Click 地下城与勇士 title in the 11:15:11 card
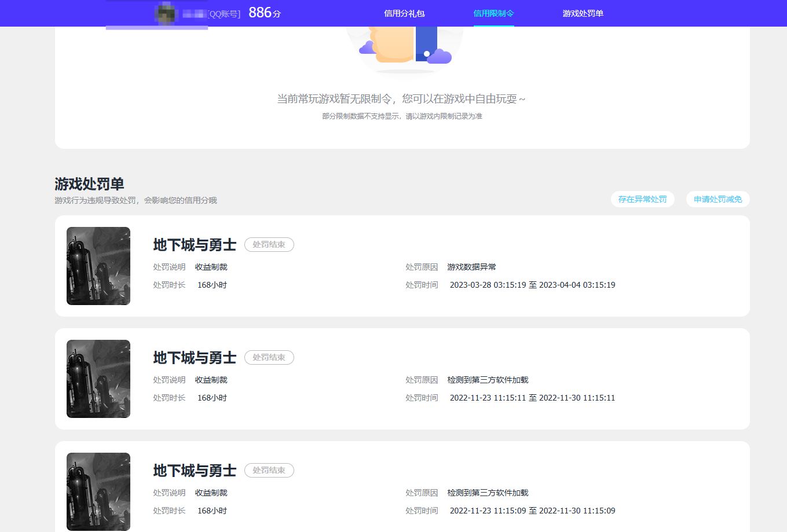This screenshot has width=787, height=532. (195, 358)
